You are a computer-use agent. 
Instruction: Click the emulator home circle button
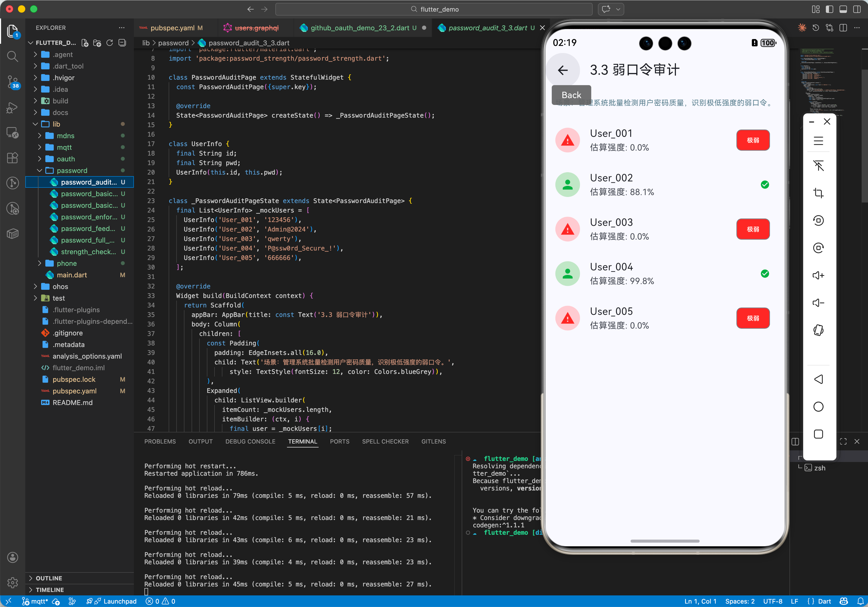[818, 407]
